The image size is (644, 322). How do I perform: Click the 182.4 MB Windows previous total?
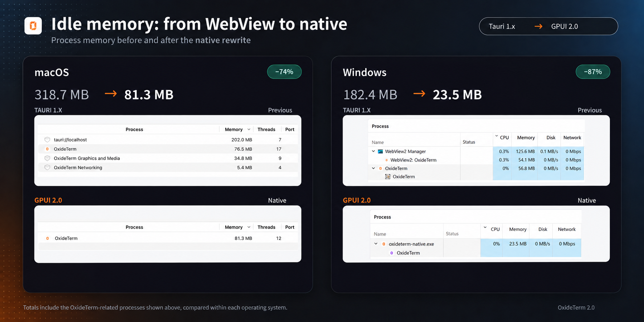370,94
